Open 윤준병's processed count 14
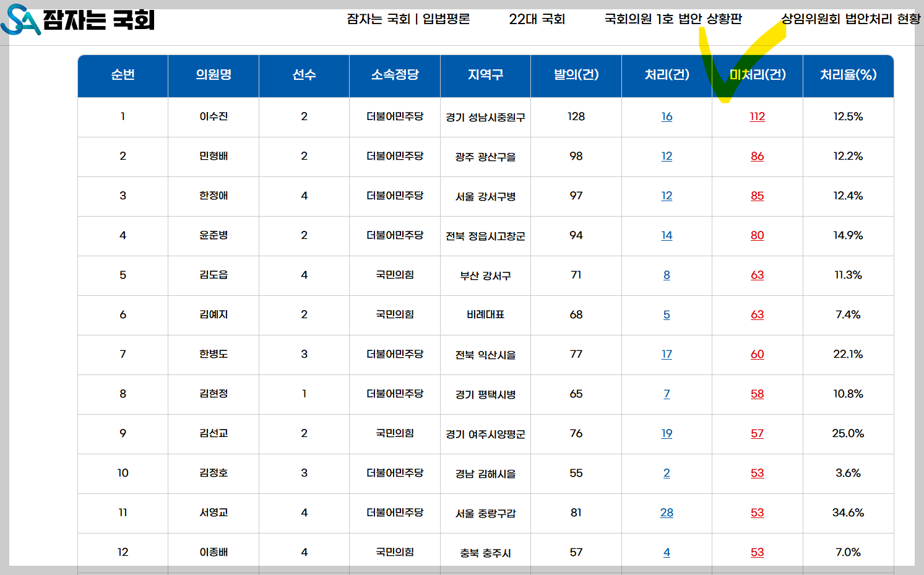The width and height of the screenshot is (924, 575). point(667,235)
